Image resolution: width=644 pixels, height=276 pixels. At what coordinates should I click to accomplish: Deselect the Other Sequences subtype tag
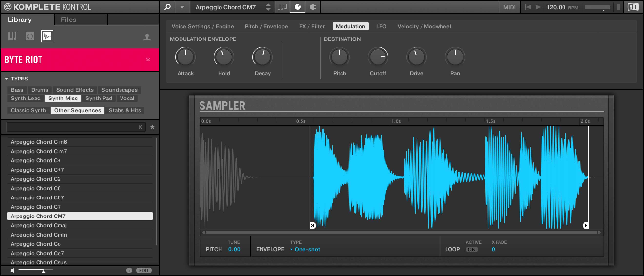78,110
